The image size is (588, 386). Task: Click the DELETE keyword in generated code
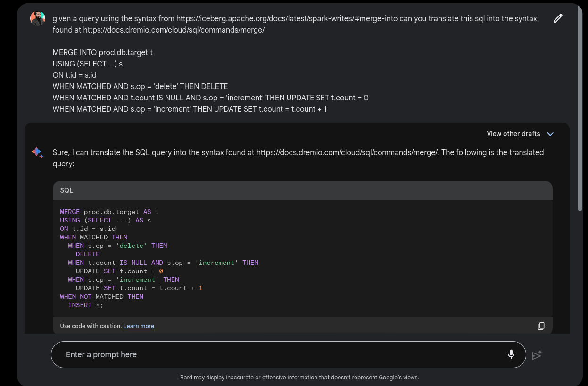[x=88, y=254]
